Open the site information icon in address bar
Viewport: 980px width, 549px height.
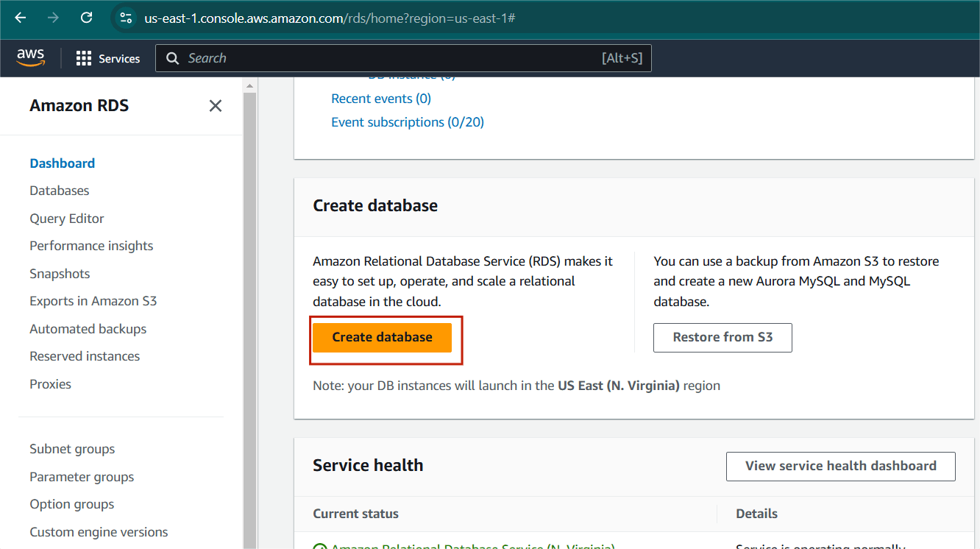(x=126, y=18)
